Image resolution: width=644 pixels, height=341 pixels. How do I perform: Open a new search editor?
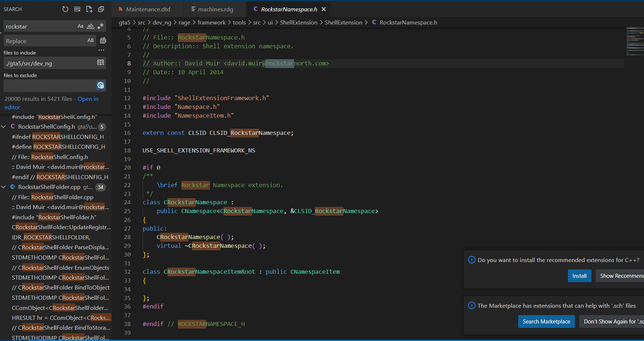click(x=89, y=9)
